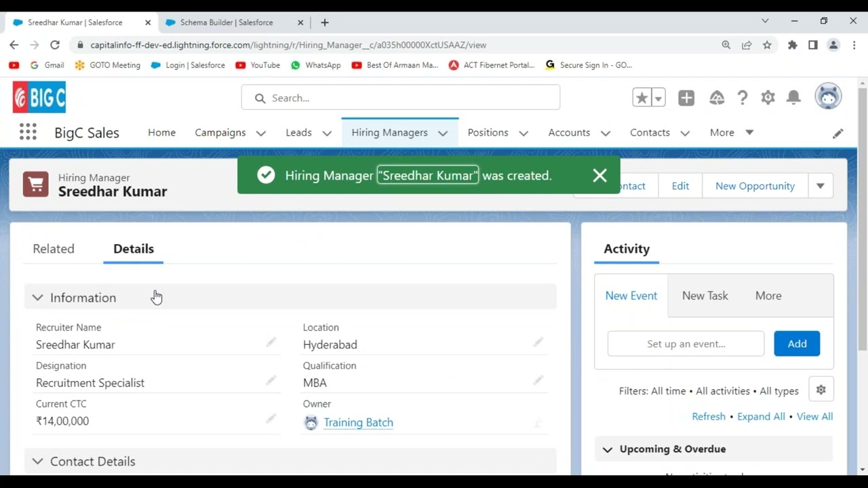Open Chrome profile icon
Viewport: 868px width, 488px height.
(x=833, y=45)
